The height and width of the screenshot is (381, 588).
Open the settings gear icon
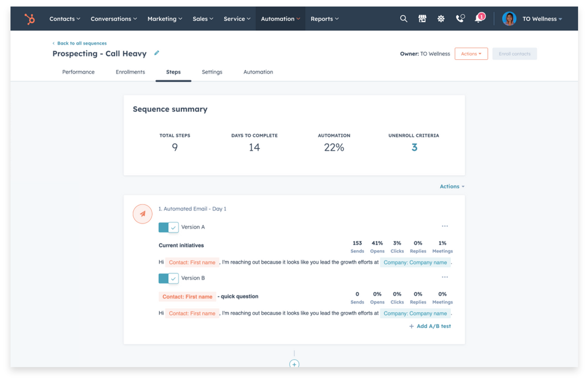tap(441, 19)
